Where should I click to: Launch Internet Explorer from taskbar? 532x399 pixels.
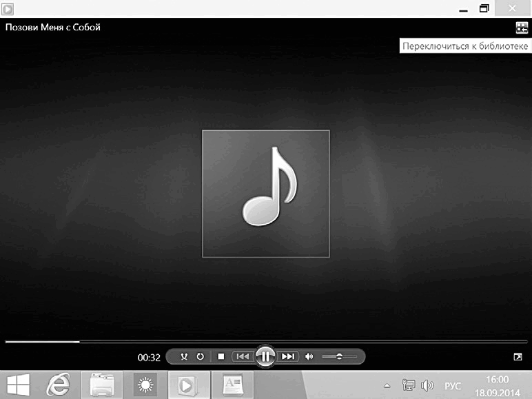pos(59,385)
